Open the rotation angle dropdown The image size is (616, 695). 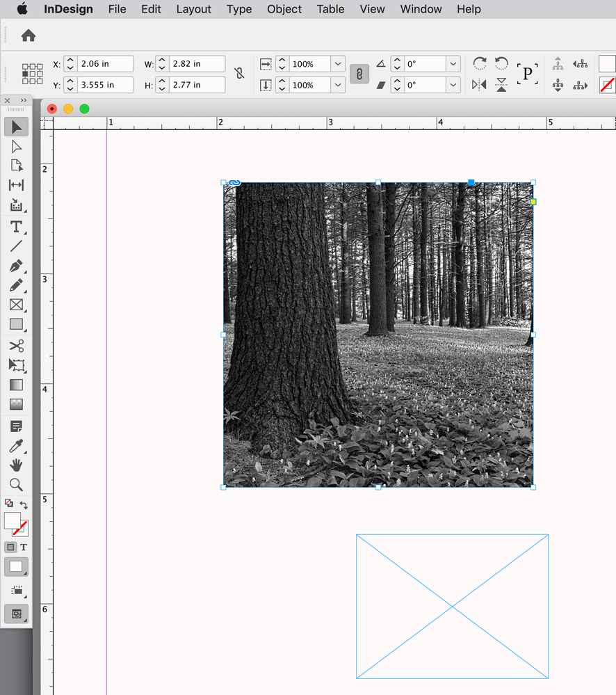click(453, 64)
